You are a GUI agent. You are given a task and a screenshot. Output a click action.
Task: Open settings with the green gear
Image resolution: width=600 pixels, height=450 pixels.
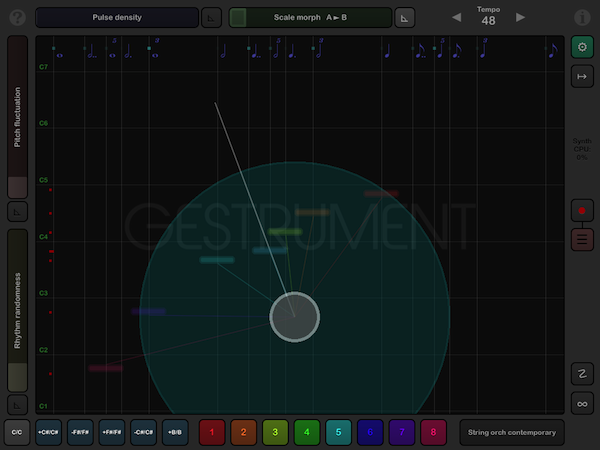[x=582, y=47]
